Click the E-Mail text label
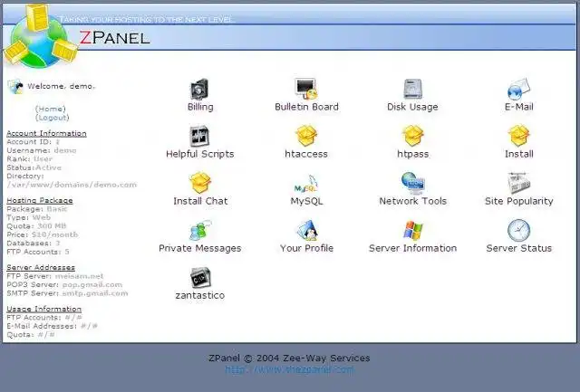Screen dimensions: 580x392 pyautogui.click(x=518, y=107)
